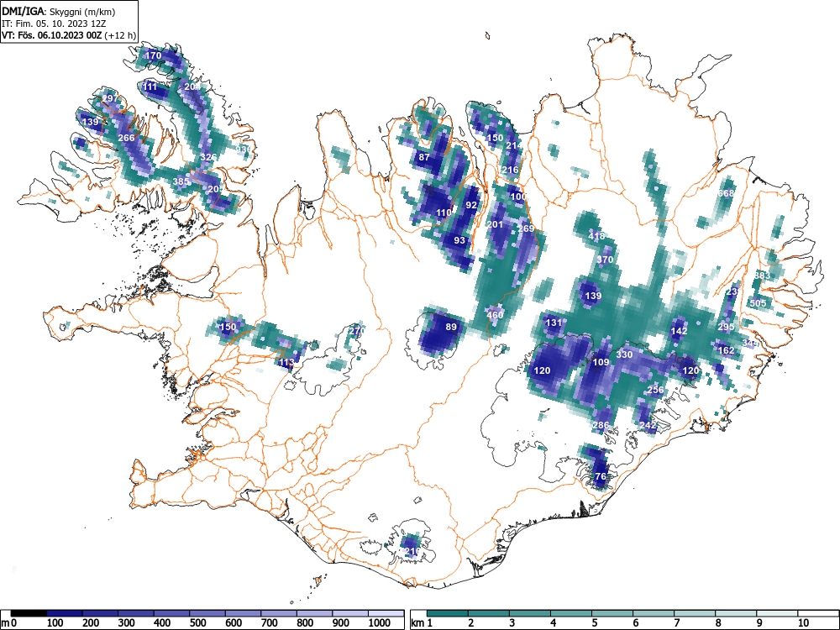Select the map value label 142

[x=679, y=330]
